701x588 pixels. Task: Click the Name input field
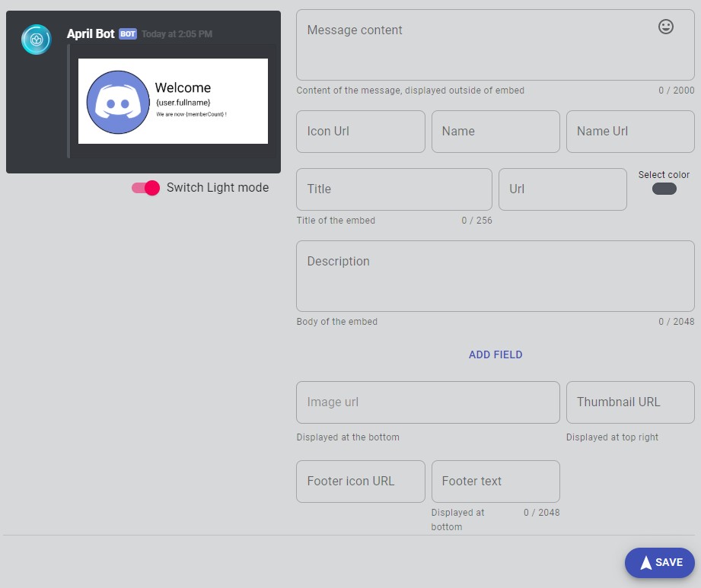[495, 132]
